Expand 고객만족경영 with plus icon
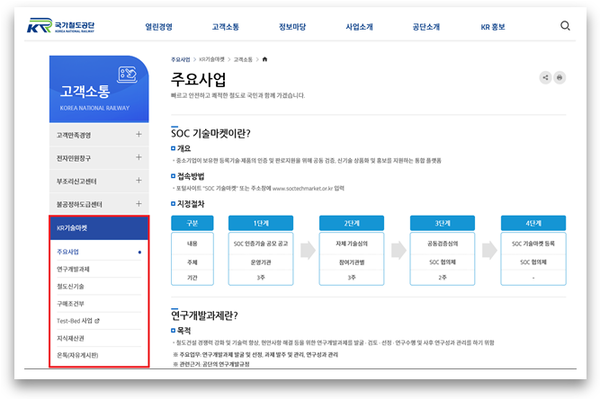The image size is (600, 399). pyautogui.click(x=139, y=134)
